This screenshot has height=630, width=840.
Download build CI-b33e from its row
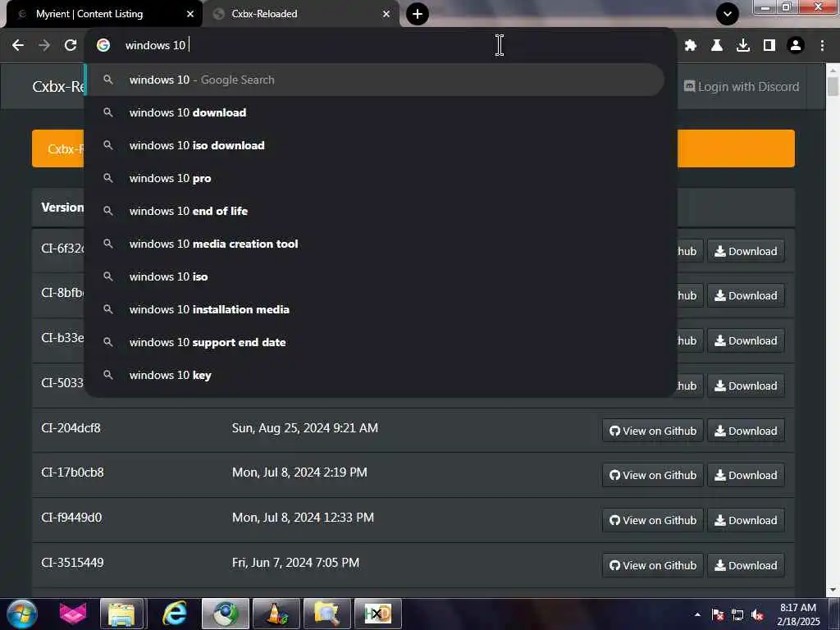tap(746, 340)
